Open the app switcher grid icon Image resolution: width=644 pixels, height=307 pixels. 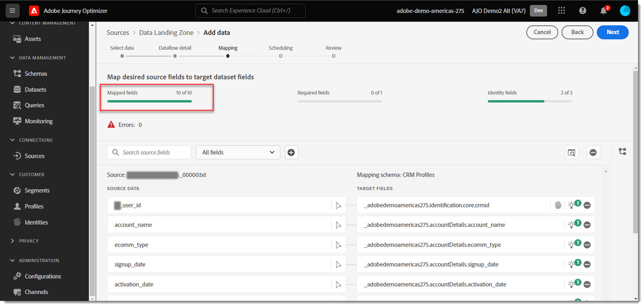click(x=561, y=11)
